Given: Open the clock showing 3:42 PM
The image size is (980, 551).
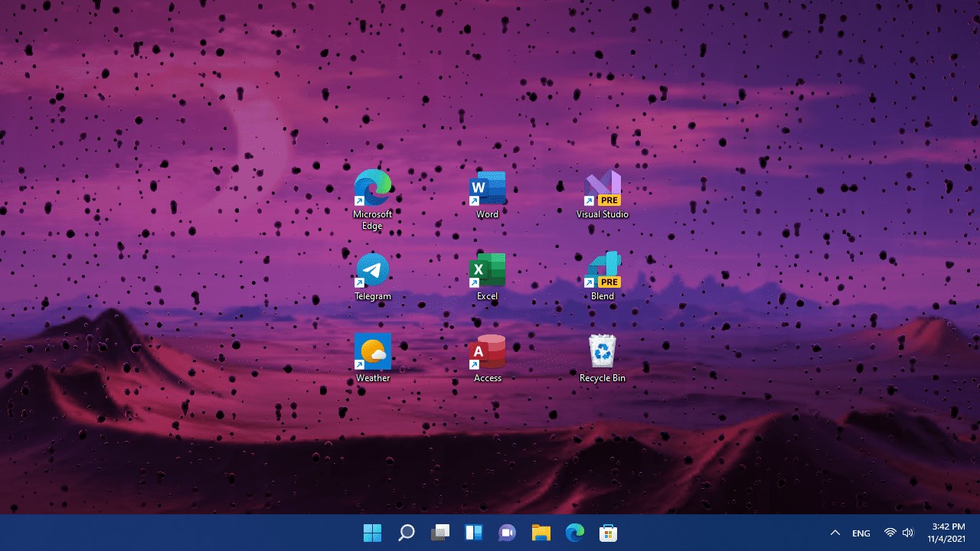Looking at the screenshot, I should [x=948, y=533].
